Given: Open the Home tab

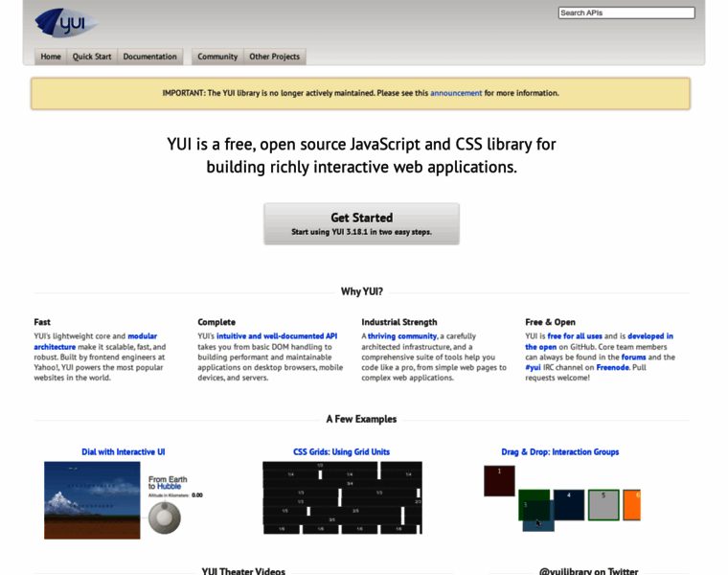Looking at the screenshot, I should (51, 57).
